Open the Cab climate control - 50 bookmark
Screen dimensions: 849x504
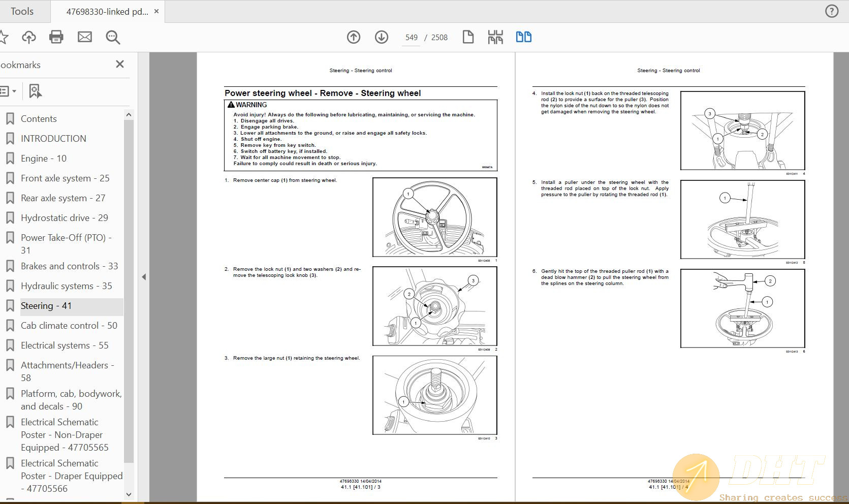click(x=69, y=326)
